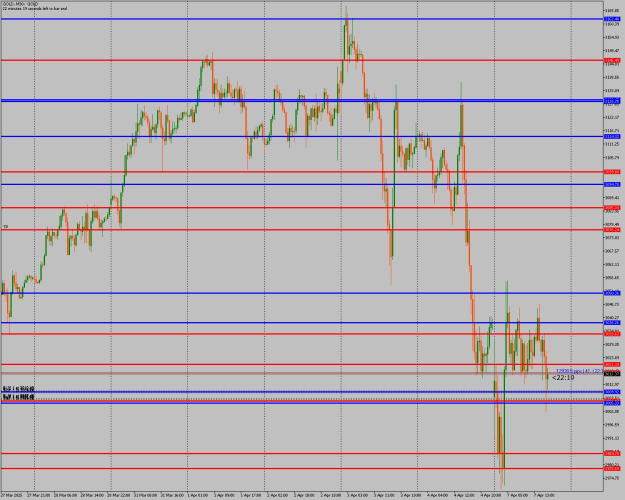Click the '1 Apr 17:00' time axis label
This screenshot has height=500, width=625.
[x=252, y=495]
